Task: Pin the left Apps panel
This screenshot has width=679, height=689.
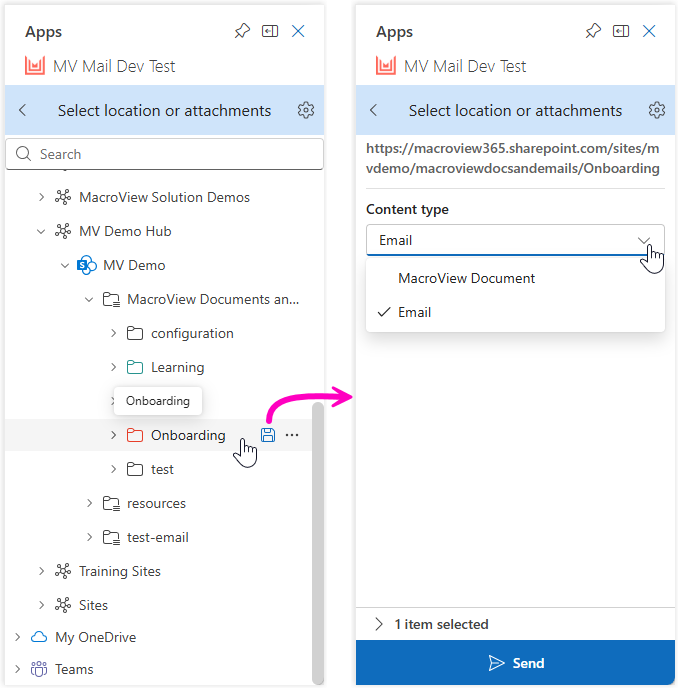Action: point(242,31)
